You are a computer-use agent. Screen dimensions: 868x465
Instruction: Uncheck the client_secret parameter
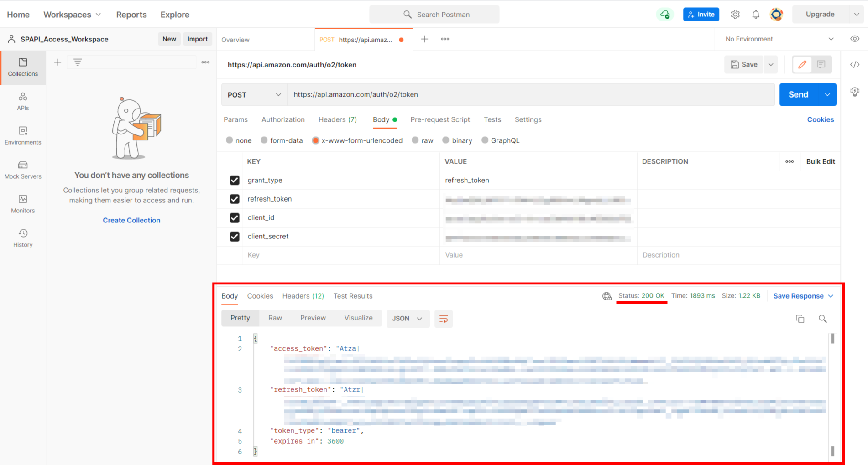tap(234, 237)
